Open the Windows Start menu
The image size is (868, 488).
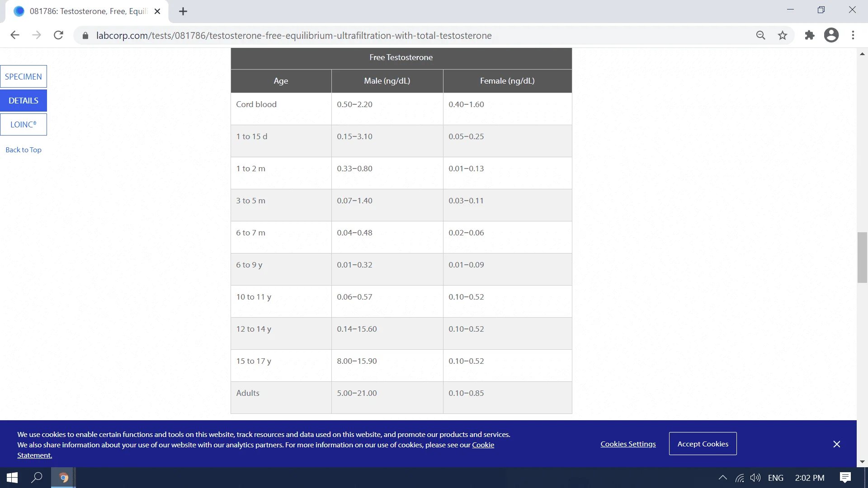pos(12,478)
